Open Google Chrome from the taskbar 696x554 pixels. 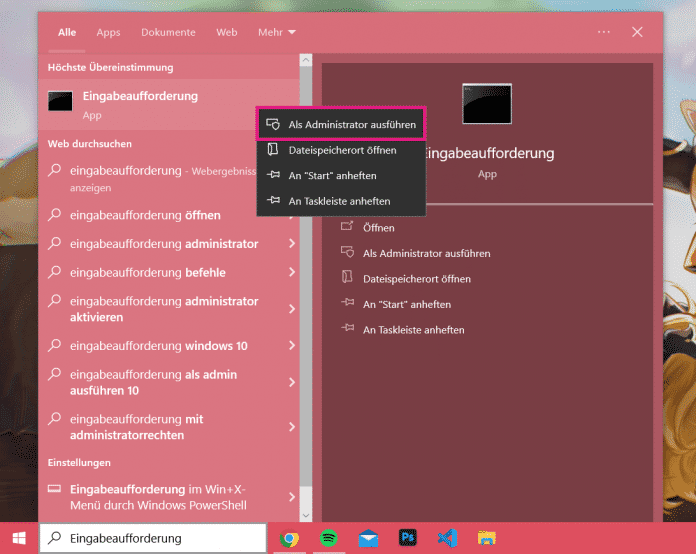coord(289,538)
